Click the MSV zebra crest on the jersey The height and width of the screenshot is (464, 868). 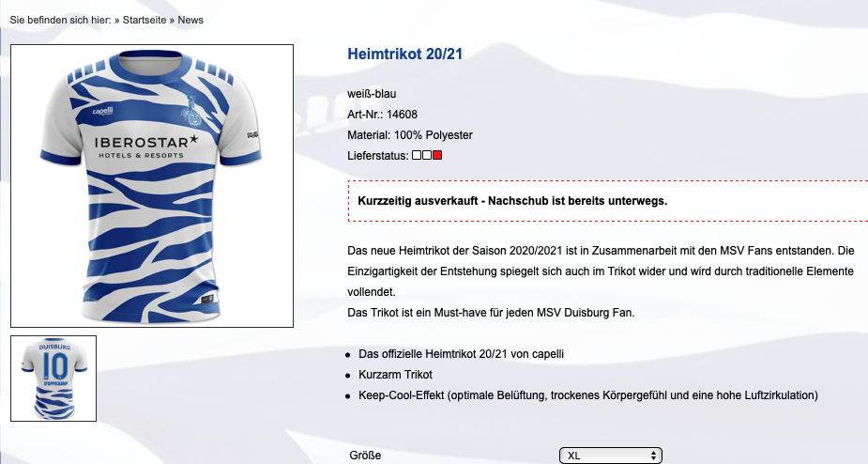(190, 111)
